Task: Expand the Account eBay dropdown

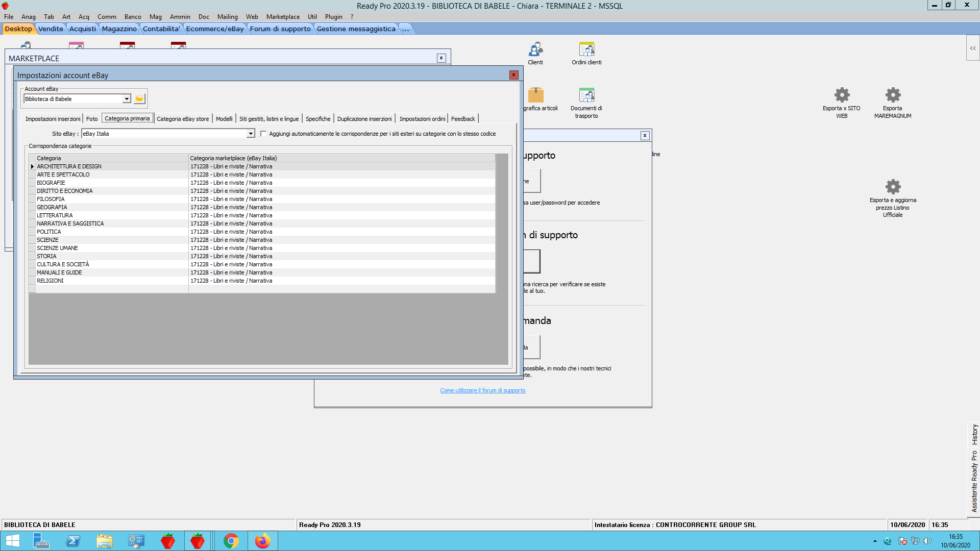Action: point(127,99)
